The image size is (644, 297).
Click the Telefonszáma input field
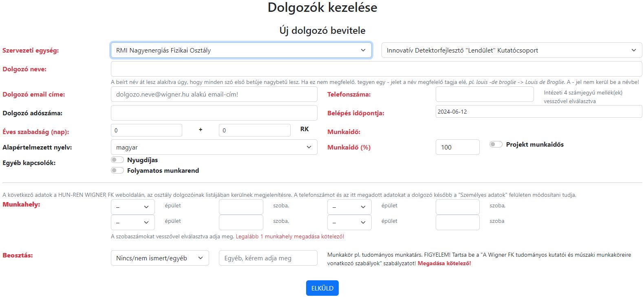[x=485, y=94]
